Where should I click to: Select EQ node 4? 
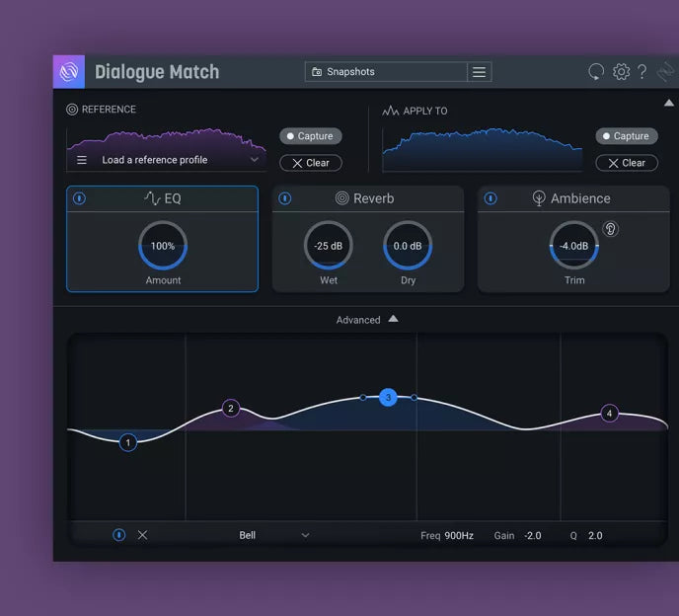[609, 414]
